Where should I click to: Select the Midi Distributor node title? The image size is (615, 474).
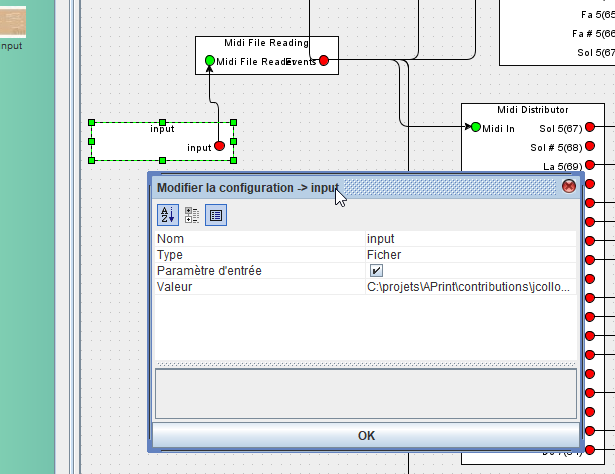(532, 109)
